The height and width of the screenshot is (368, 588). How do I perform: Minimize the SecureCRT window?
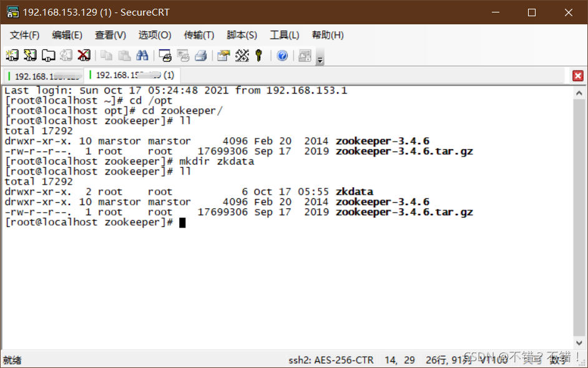pyautogui.click(x=496, y=12)
